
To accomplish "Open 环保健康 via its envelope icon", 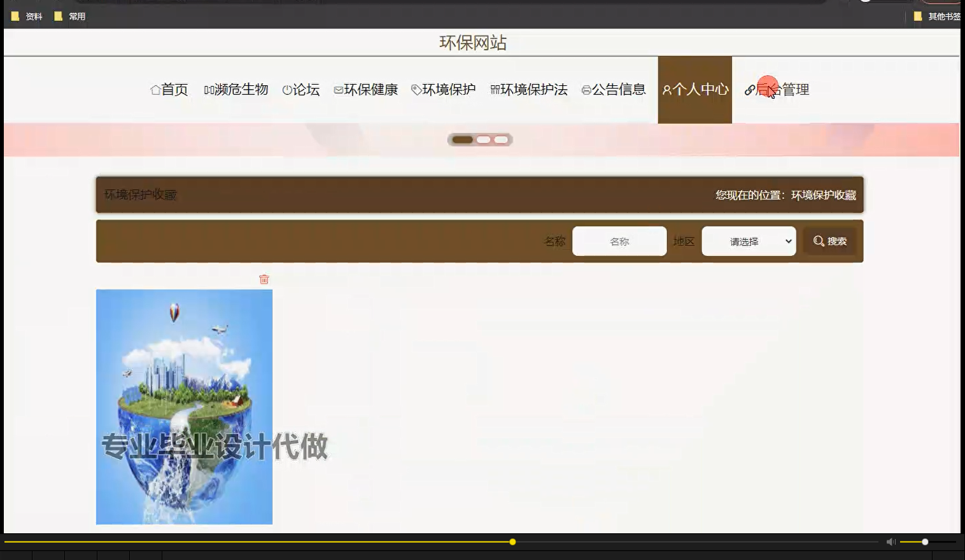I will point(338,90).
